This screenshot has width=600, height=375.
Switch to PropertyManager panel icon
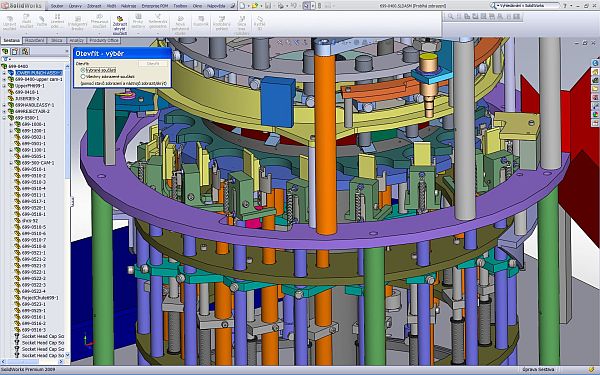pyautogui.click(x=15, y=51)
